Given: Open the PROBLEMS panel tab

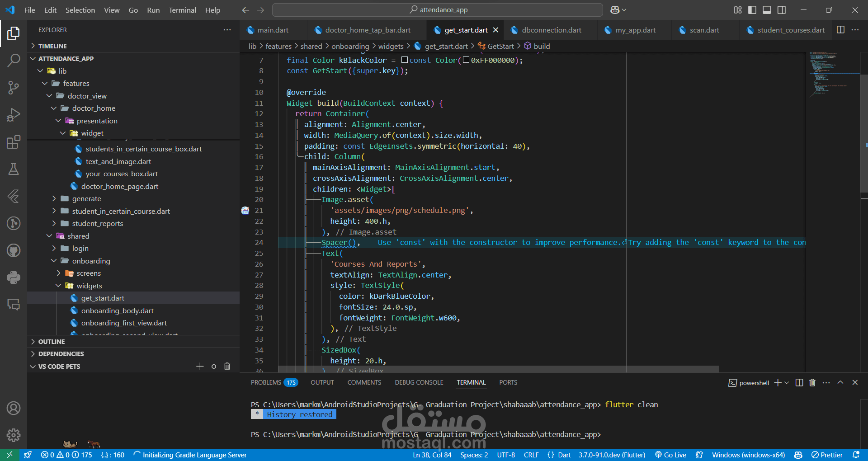Looking at the screenshot, I should [x=266, y=382].
